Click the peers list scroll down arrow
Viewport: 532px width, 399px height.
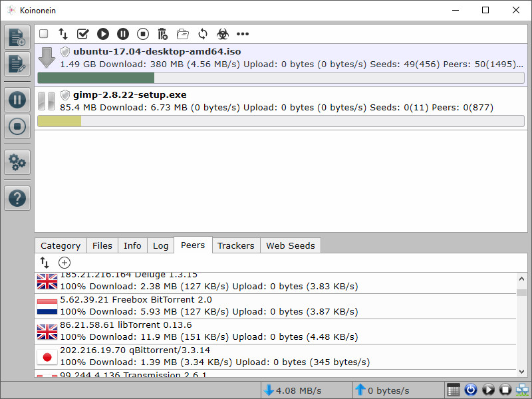[522, 372]
